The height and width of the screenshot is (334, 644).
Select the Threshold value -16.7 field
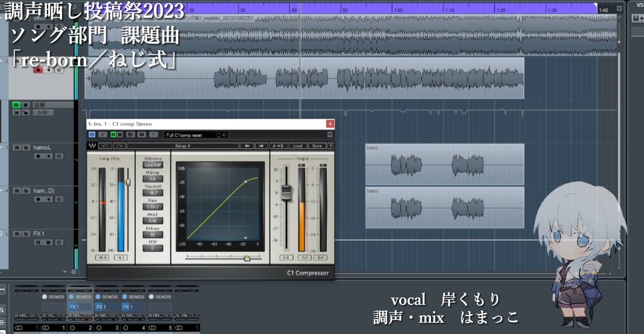click(153, 192)
